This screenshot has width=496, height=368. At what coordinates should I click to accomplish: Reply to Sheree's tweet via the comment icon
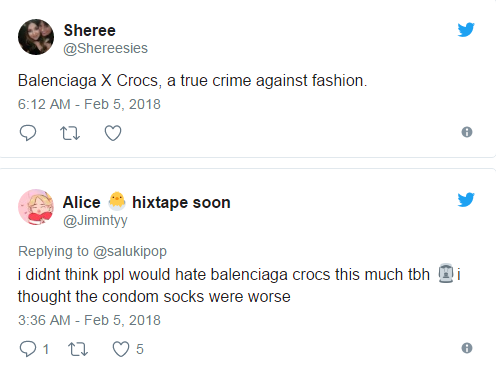point(28,133)
